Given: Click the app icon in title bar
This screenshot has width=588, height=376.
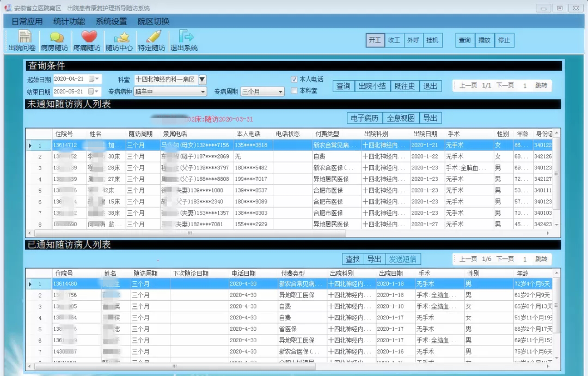Looking at the screenshot, I should click(x=8, y=8).
